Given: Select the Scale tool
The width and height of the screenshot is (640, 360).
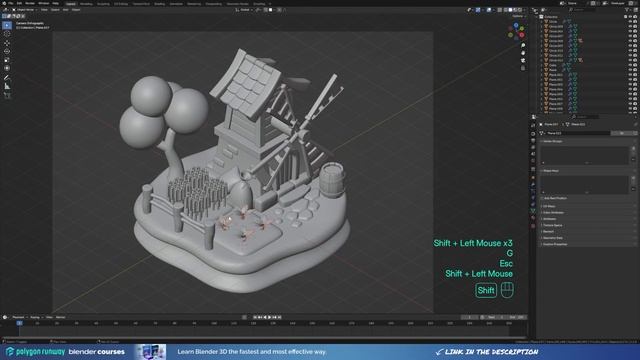Looking at the screenshot, I should click(x=7, y=60).
